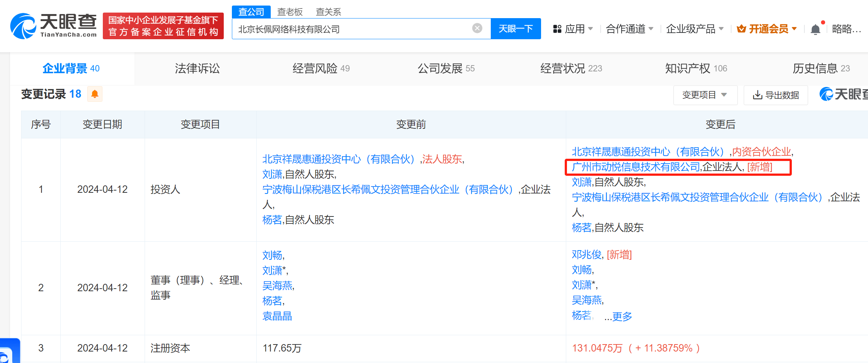The width and height of the screenshot is (868, 363).
Task: Open the notification bell icon
Action: [x=815, y=29]
